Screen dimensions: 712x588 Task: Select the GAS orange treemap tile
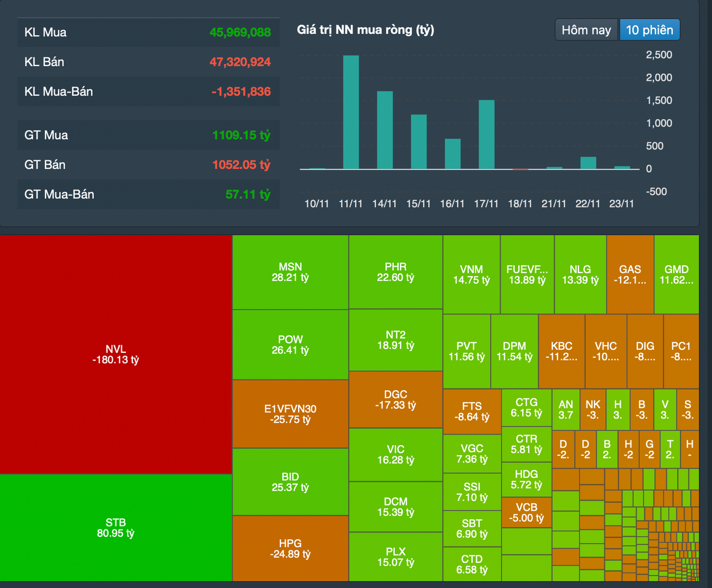click(x=630, y=275)
